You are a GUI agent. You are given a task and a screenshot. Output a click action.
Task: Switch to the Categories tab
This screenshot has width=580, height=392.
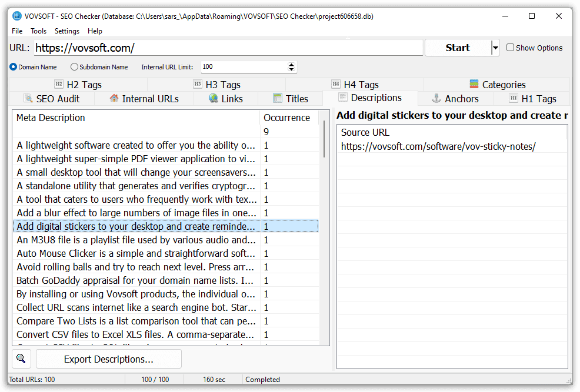point(497,85)
